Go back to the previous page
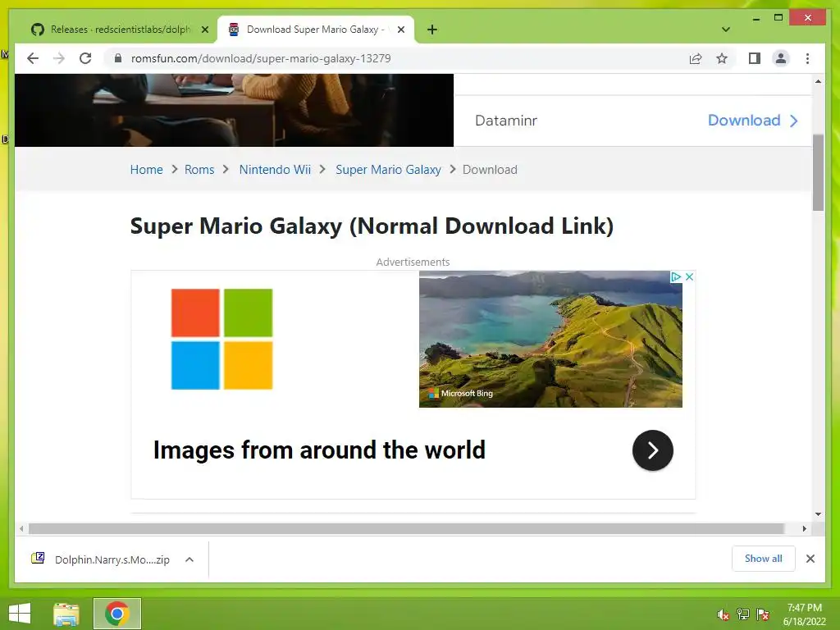This screenshot has height=630, width=840. point(33,58)
